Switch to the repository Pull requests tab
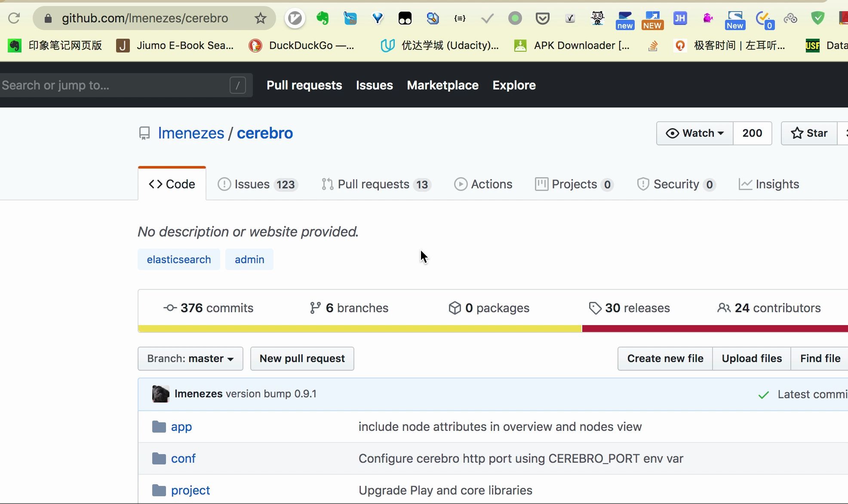The image size is (848, 504). pos(376,184)
